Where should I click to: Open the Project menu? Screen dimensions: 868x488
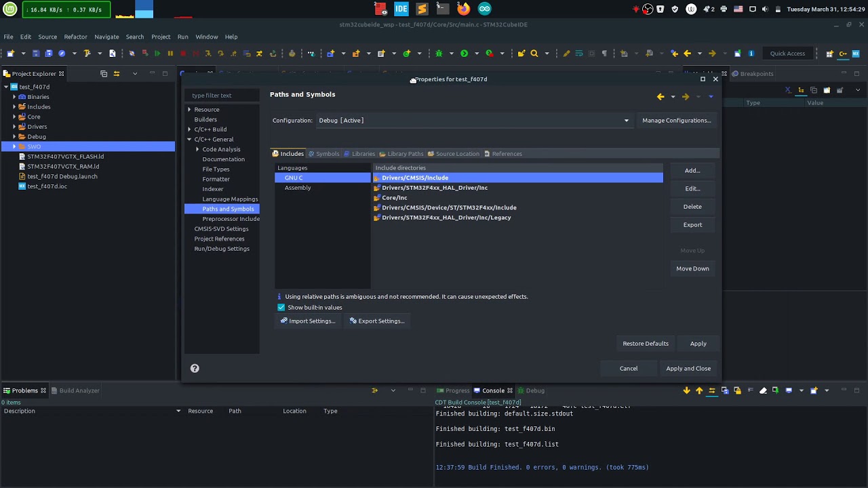[161, 37]
